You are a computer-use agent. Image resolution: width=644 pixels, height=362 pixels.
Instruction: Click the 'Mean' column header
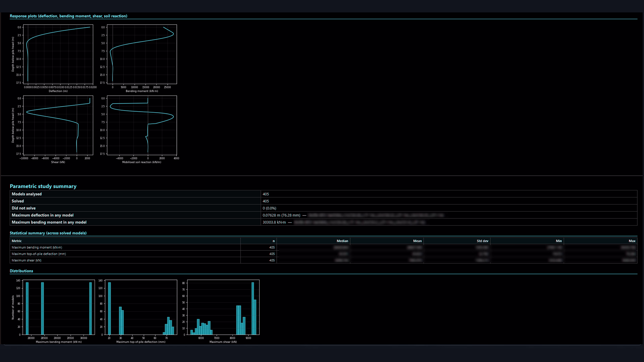click(417, 241)
